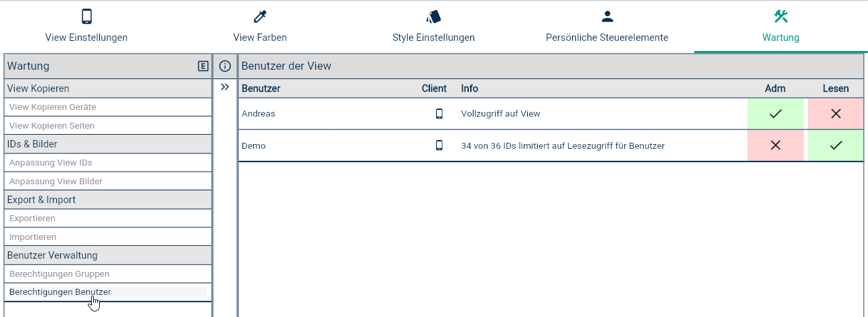Open the View Farben pipette tab
This screenshot has width=868, height=317.
260,26
